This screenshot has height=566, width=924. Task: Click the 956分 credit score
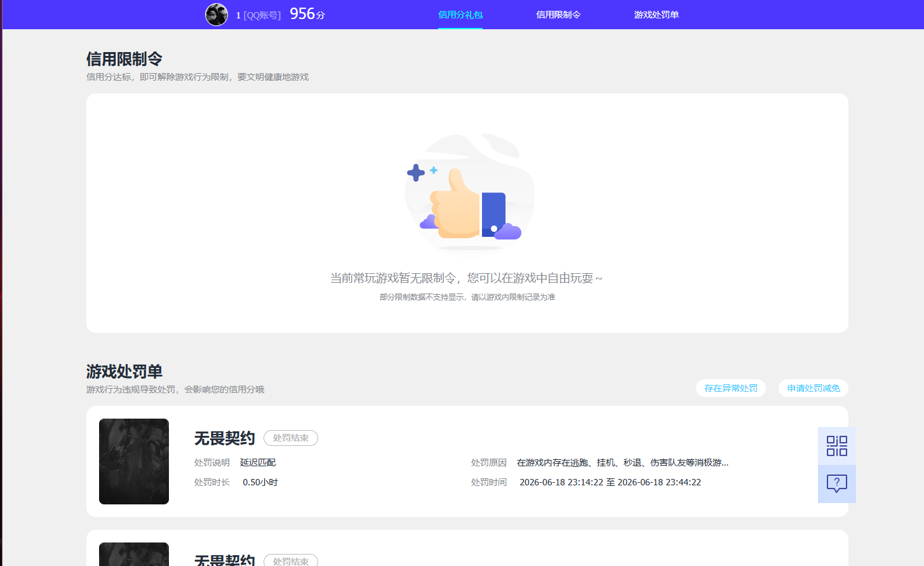coord(307,14)
